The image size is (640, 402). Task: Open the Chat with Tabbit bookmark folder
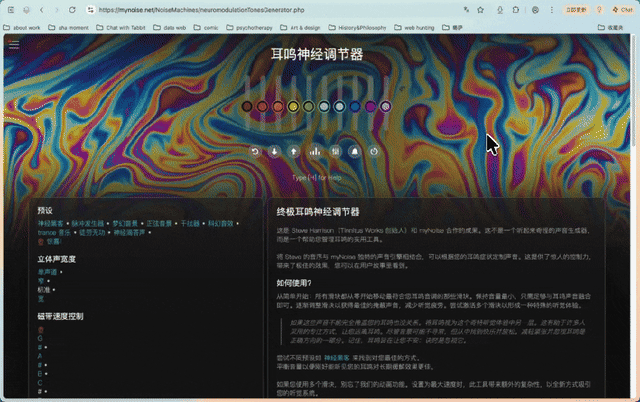(x=121, y=28)
